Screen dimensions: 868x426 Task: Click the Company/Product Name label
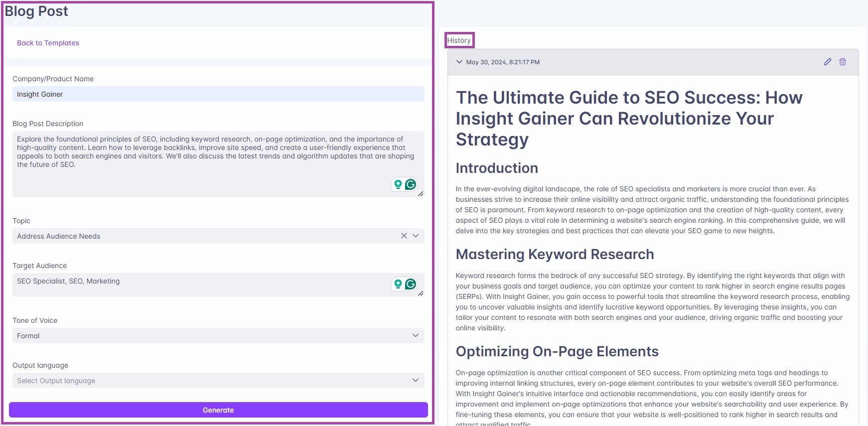pyautogui.click(x=53, y=79)
